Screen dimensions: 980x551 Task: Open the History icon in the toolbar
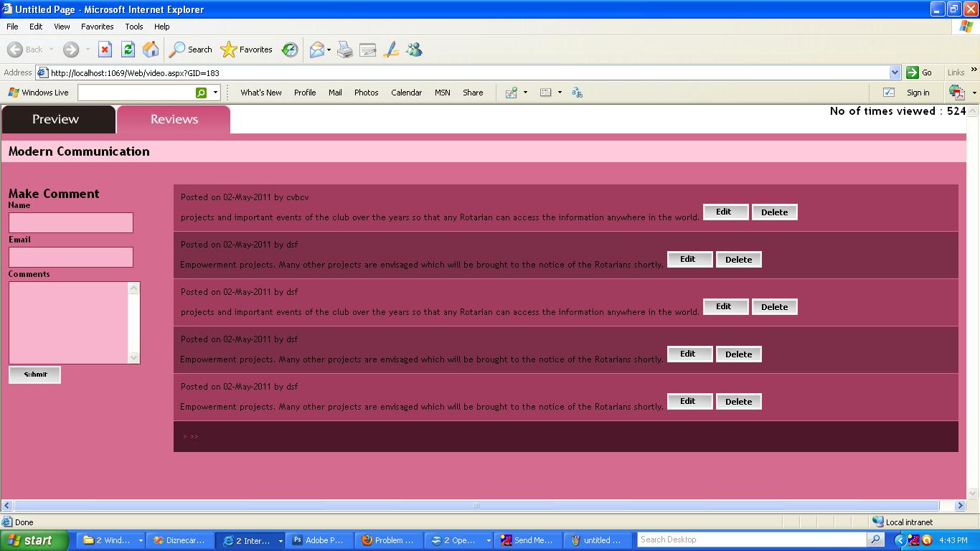pos(290,50)
